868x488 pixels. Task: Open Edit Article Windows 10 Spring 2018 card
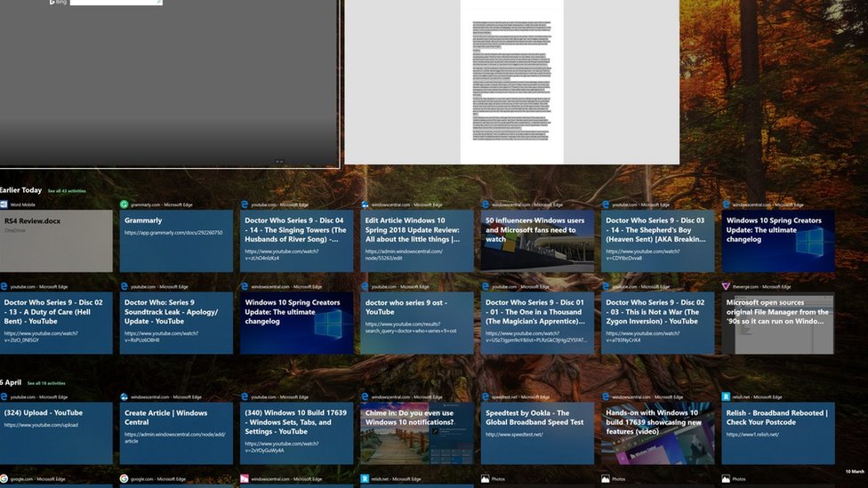(417, 241)
